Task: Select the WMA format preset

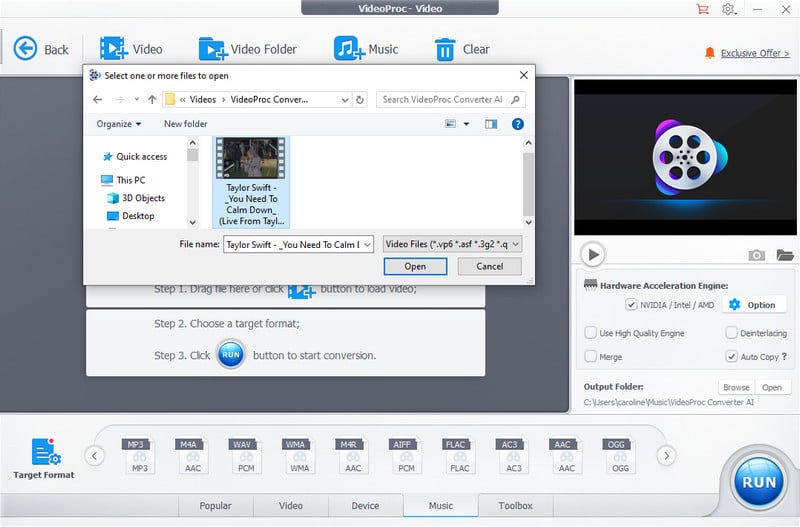Action: coord(299,456)
